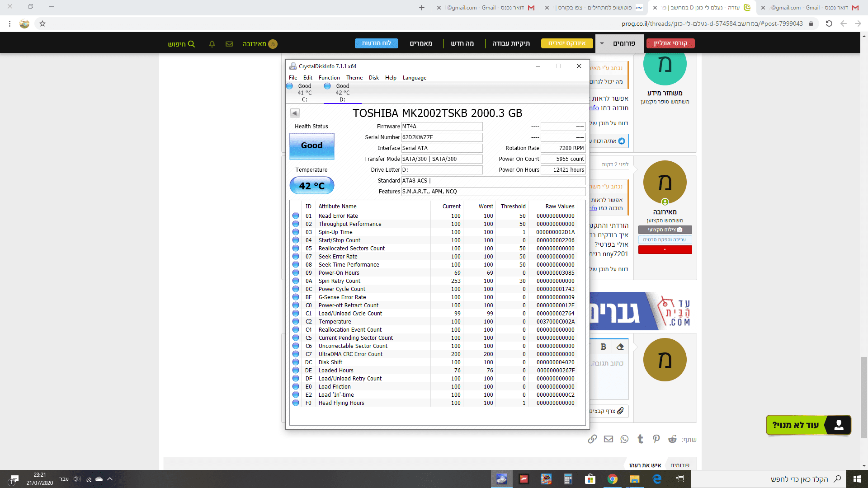Click the browser address bar URL
868x488 pixels.
tap(712, 23)
